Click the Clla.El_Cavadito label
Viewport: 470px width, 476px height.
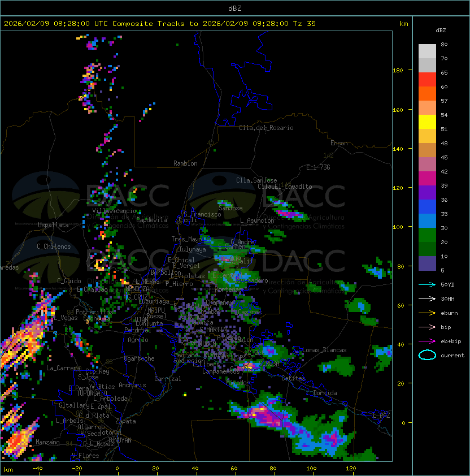(x=285, y=187)
